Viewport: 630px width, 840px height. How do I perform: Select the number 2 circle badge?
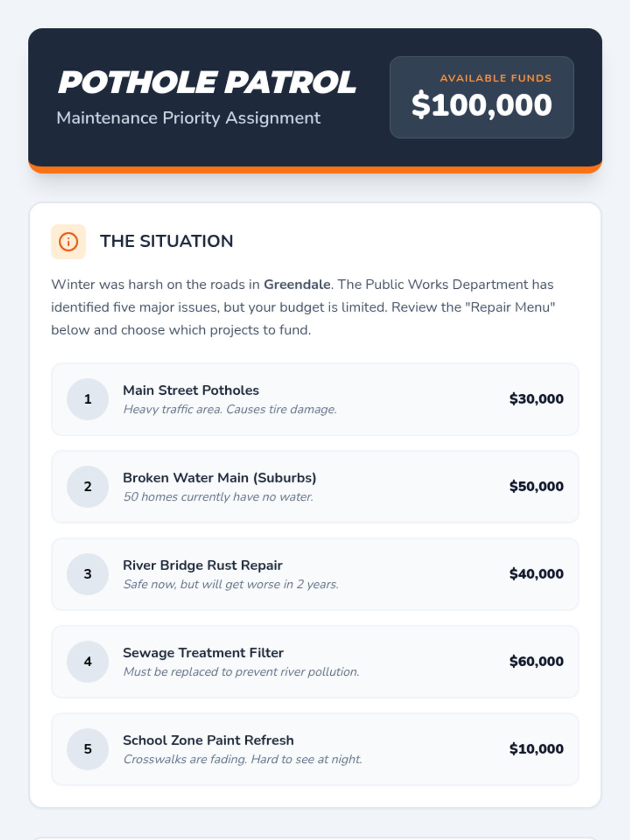tap(88, 487)
